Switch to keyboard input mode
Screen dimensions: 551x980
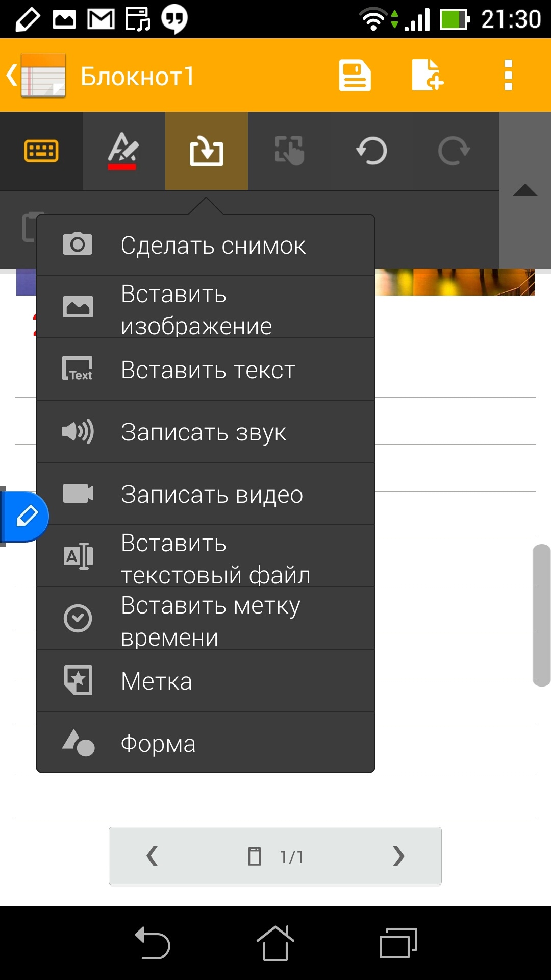[x=41, y=151]
